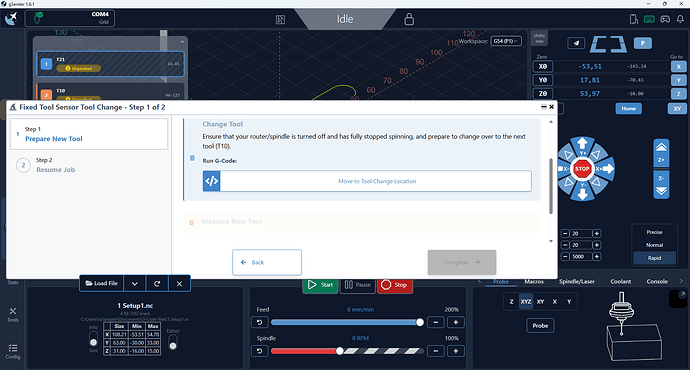Pop out the probe panel with arrow icon
This screenshot has width=690, height=370.
pyautogui.click(x=682, y=294)
